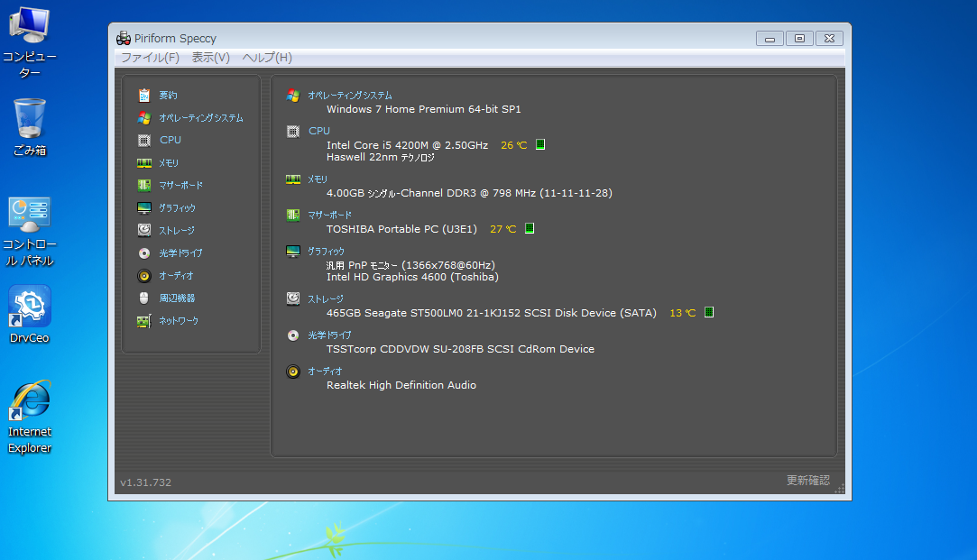
Task: Click the version number v1.31.732
Action: coord(146,482)
